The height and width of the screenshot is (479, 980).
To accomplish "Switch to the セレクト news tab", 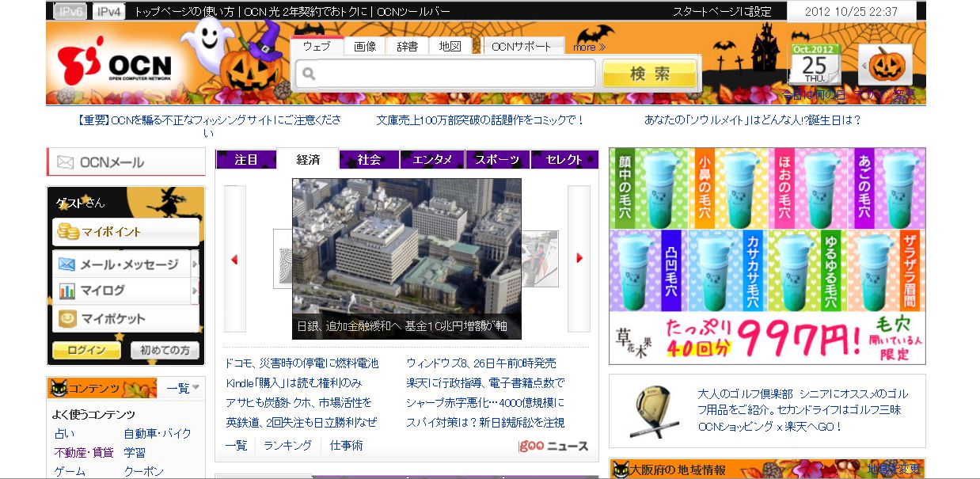I will (564, 159).
